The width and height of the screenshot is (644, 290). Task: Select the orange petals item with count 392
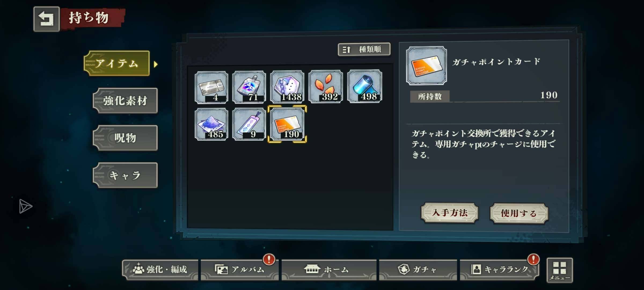tap(326, 86)
